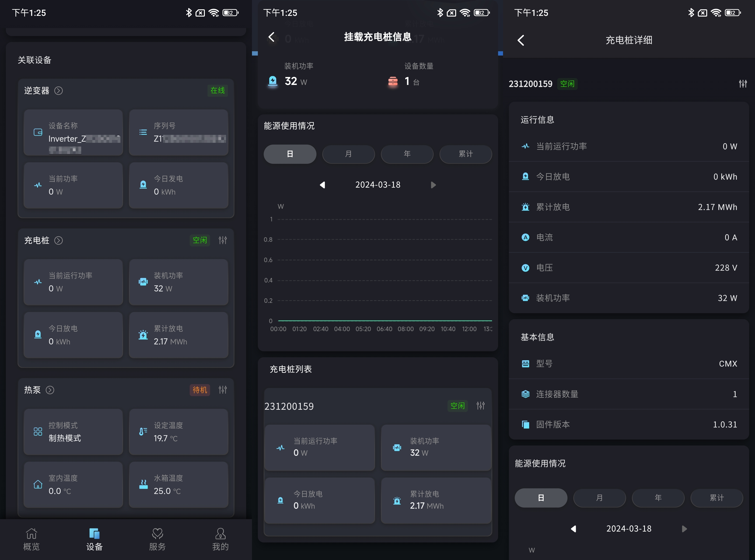Tap sliders icon beside 231200159 in 充电桩列表

click(x=481, y=406)
